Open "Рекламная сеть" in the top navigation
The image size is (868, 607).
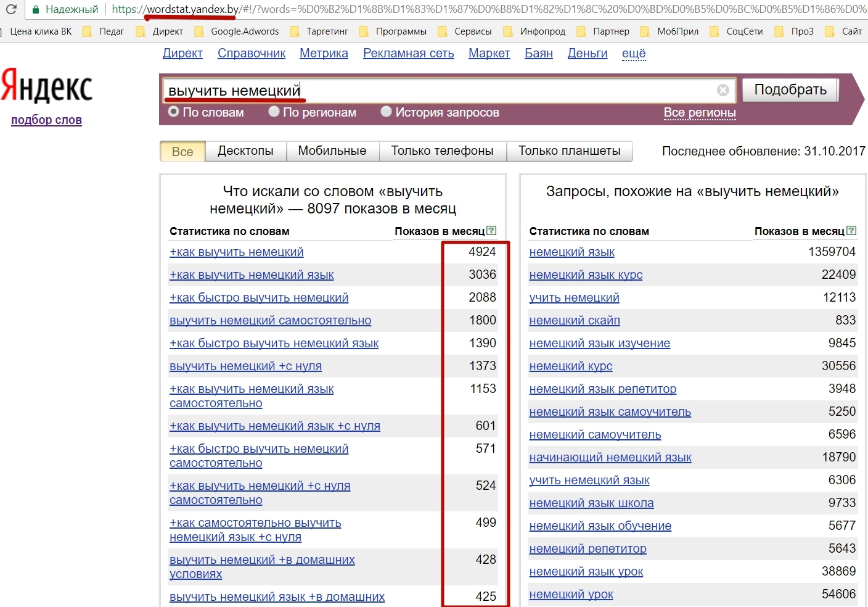pyautogui.click(x=409, y=53)
